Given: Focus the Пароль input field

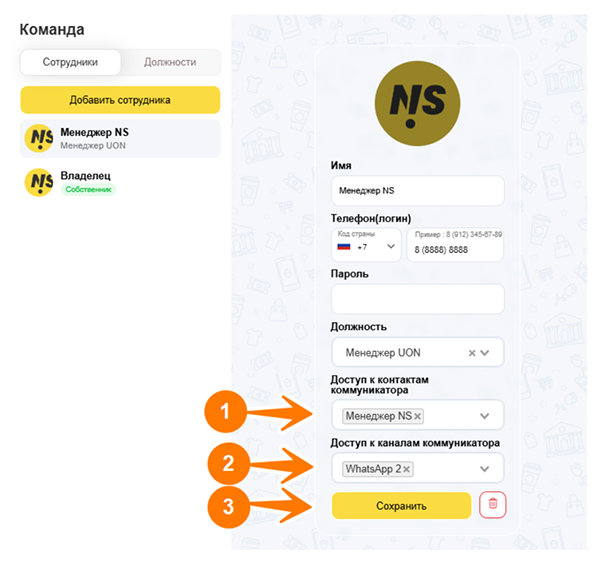Looking at the screenshot, I should 417,299.
